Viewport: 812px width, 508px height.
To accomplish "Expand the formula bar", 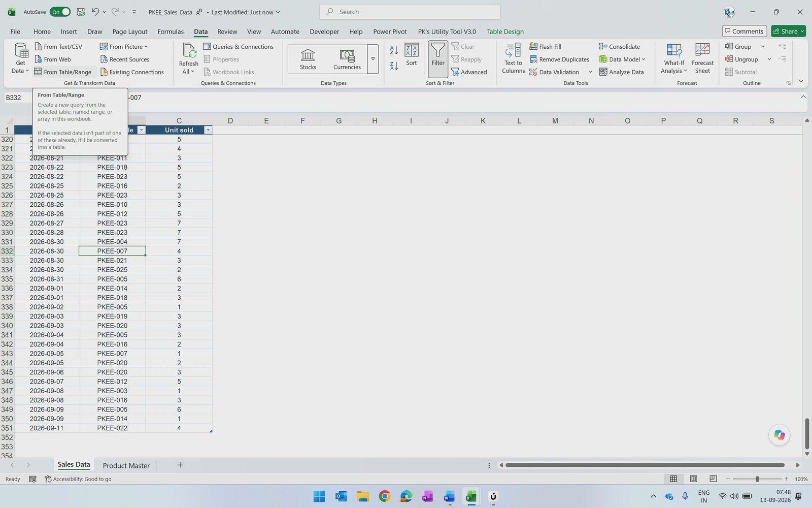I will (803, 97).
